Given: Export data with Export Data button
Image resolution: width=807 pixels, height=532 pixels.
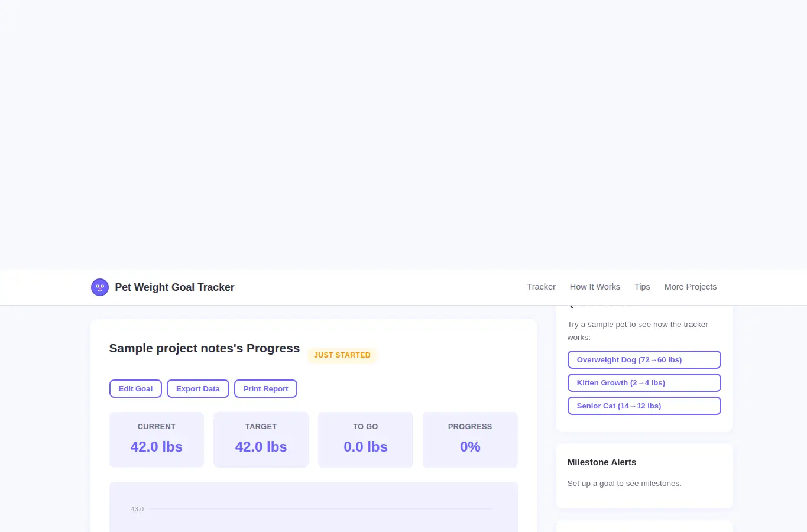Looking at the screenshot, I should [198, 388].
